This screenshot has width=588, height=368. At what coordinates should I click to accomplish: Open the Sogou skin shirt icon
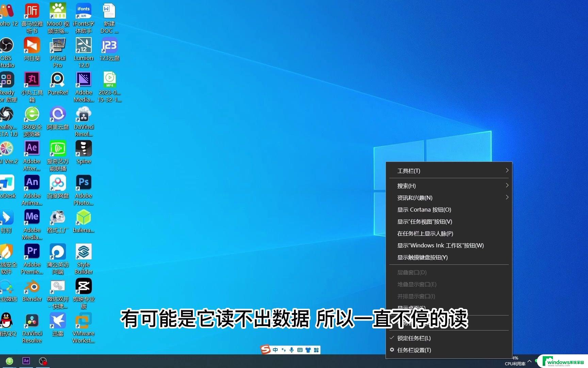(308, 350)
